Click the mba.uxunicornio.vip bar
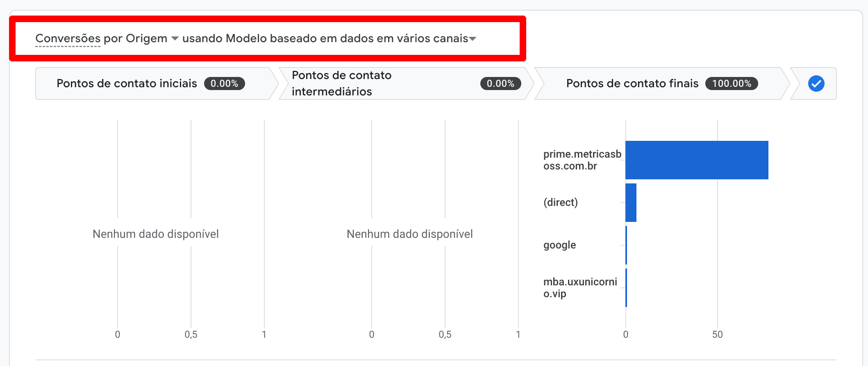Screen dimensions: 868x366 [626, 287]
